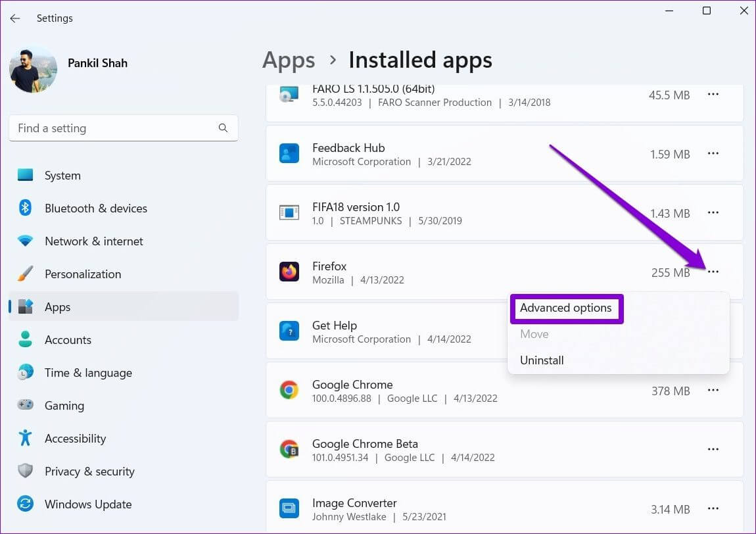Open more options for Image Converter

(713, 508)
